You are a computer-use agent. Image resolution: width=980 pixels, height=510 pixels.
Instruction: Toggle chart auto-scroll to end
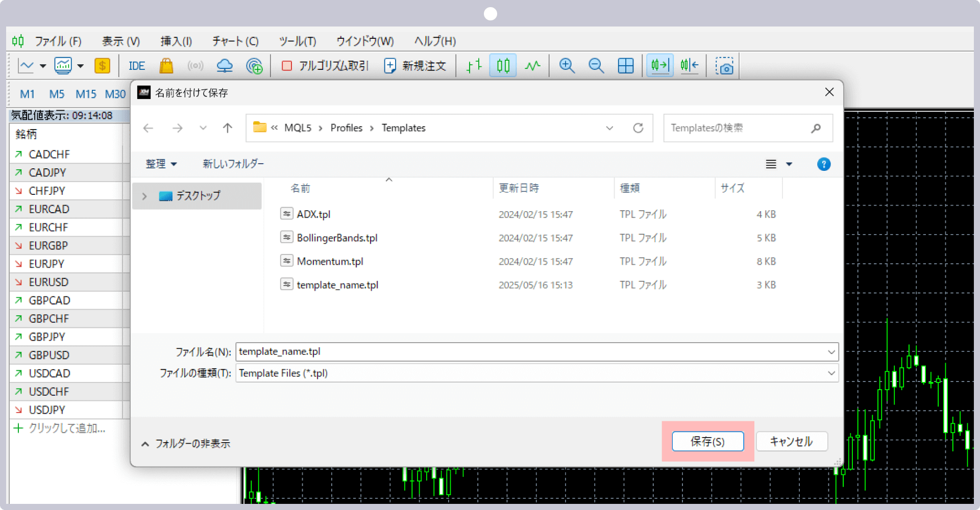pos(659,66)
